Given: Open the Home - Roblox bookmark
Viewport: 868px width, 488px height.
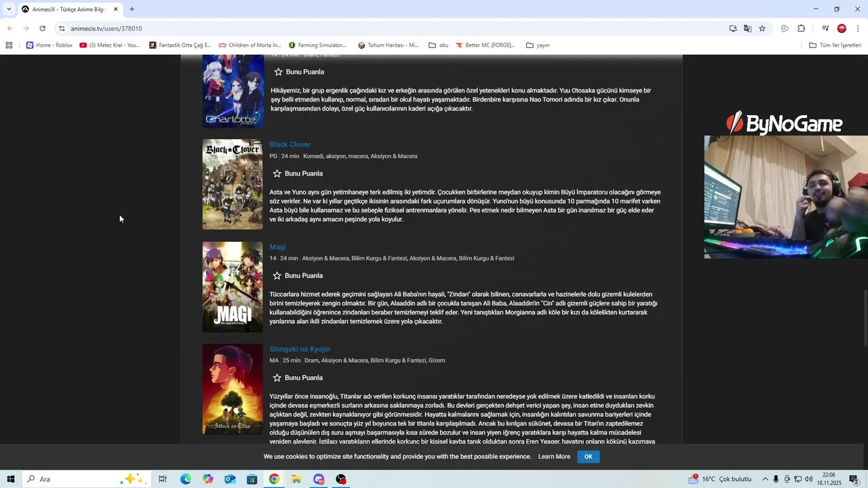Looking at the screenshot, I should (49, 45).
